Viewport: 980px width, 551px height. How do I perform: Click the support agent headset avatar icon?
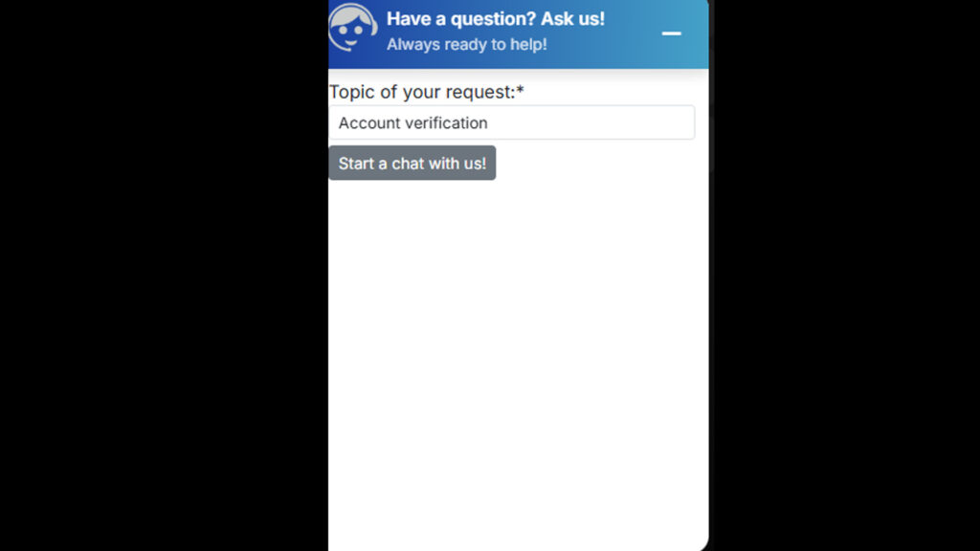pyautogui.click(x=352, y=28)
